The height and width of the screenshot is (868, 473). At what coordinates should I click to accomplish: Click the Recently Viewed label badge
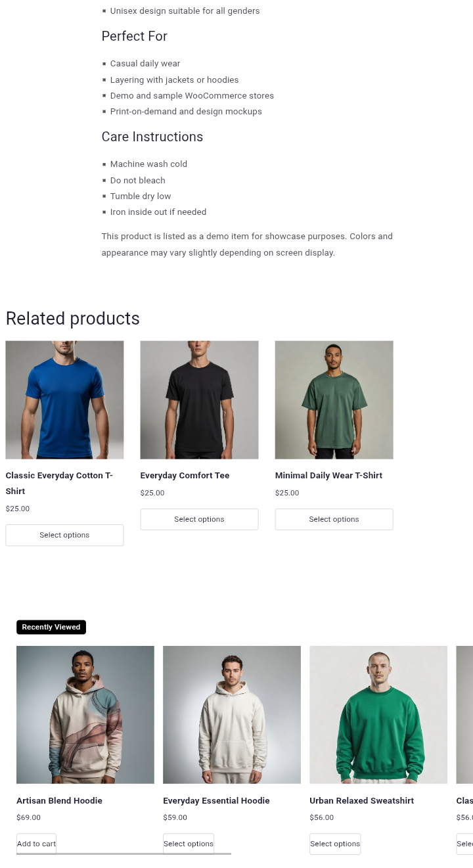click(x=51, y=627)
